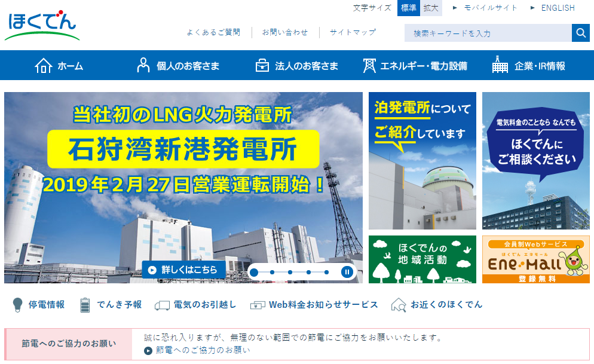Jump to the fourth slideshow dot
Viewport: 594px width, 364px height.
[309, 273]
